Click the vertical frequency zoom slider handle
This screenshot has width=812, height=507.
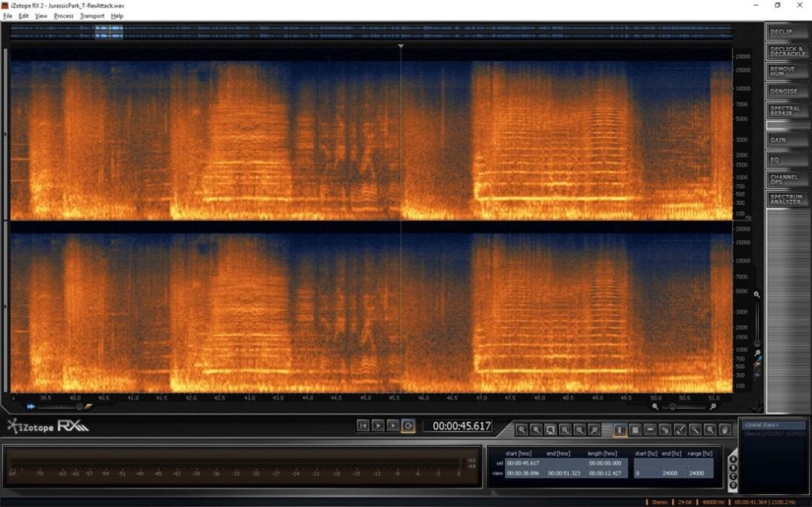point(757,343)
